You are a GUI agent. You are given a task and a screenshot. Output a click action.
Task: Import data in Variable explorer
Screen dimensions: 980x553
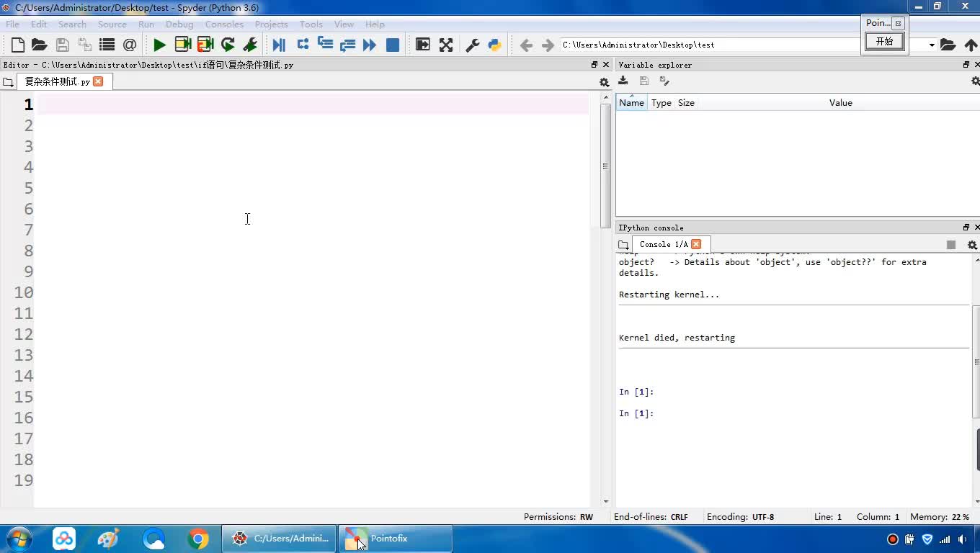pyautogui.click(x=623, y=81)
